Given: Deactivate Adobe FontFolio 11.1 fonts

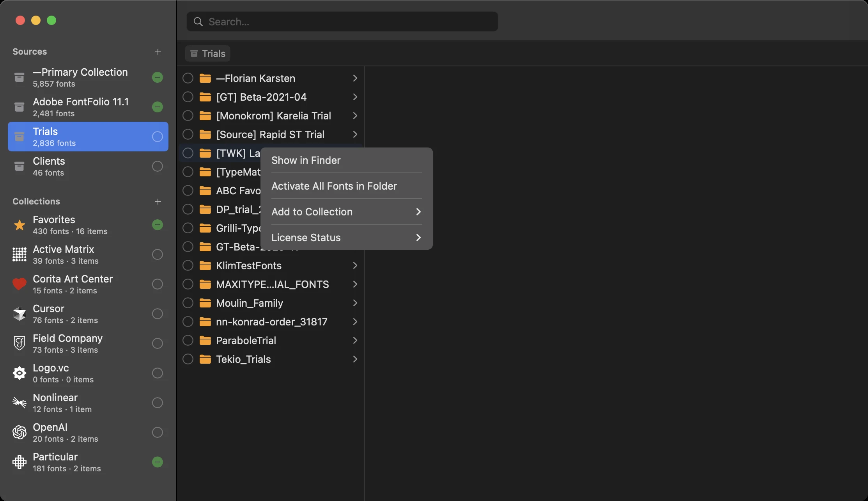Looking at the screenshot, I should click(x=158, y=107).
